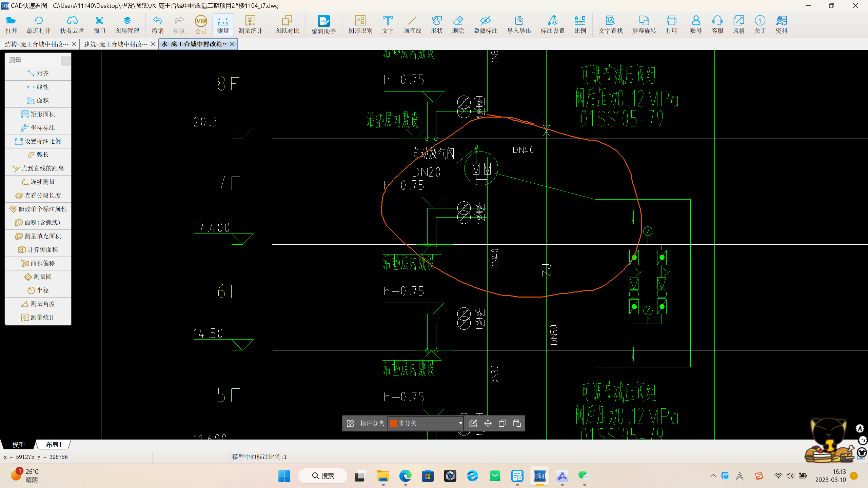Toggle 隐藏标注 hide annotations
The image size is (868, 488).
pos(486,25)
